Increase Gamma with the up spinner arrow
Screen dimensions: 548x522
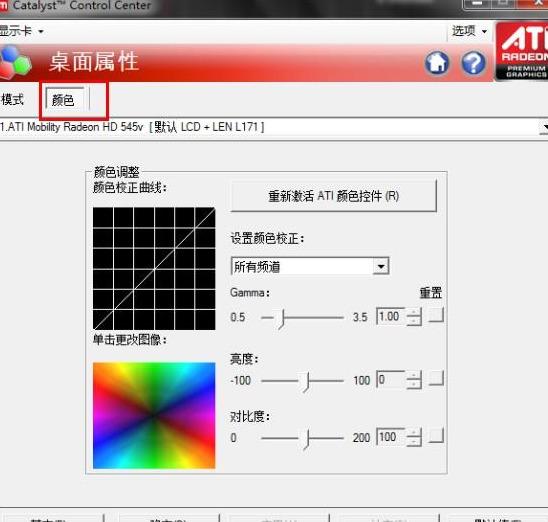(414, 312)
